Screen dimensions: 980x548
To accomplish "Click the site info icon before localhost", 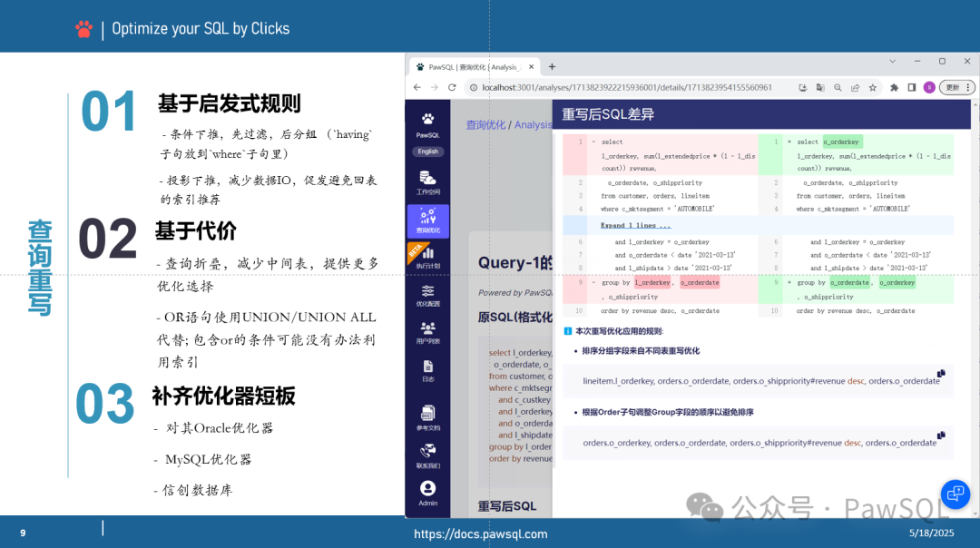I will [473, 87].
